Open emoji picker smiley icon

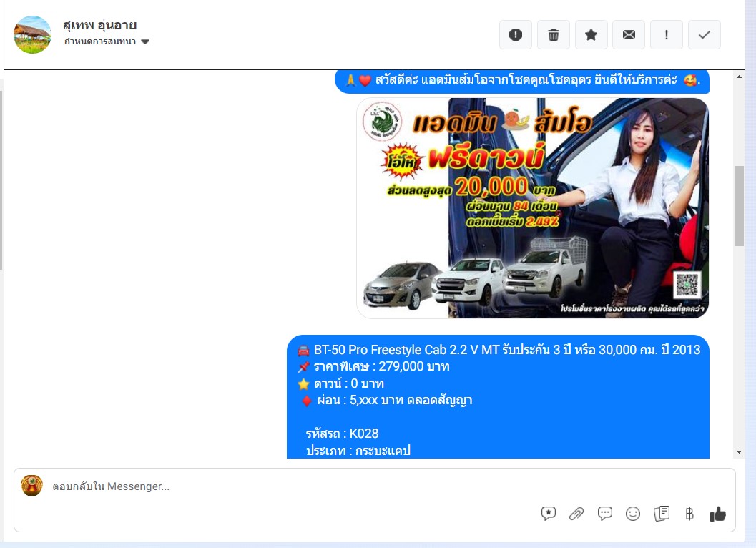click(632, 514)
